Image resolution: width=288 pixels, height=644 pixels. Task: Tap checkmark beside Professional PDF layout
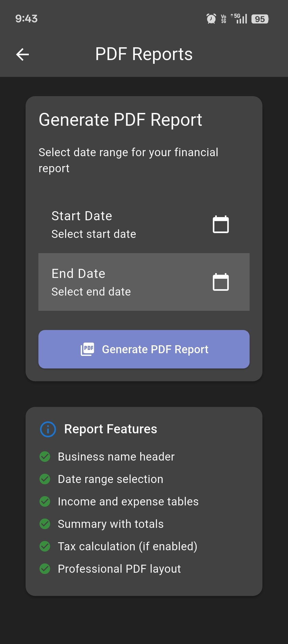coord(45,569)
